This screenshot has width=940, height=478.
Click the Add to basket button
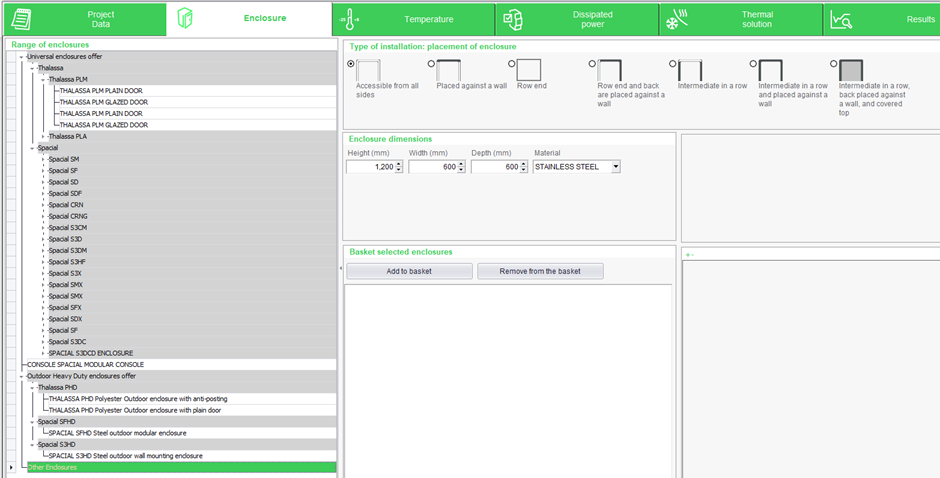pyautogui.click(x=409, y=271)
